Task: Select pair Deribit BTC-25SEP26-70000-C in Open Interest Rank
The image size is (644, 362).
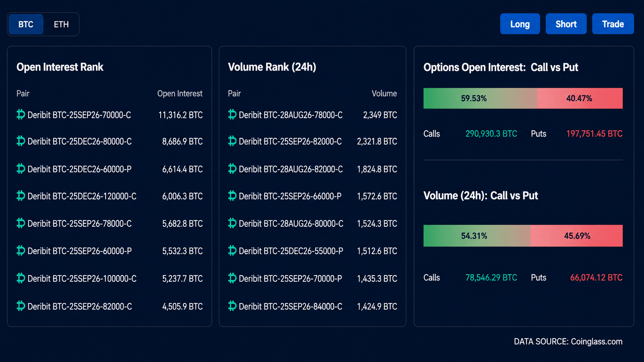Action: 79,115
